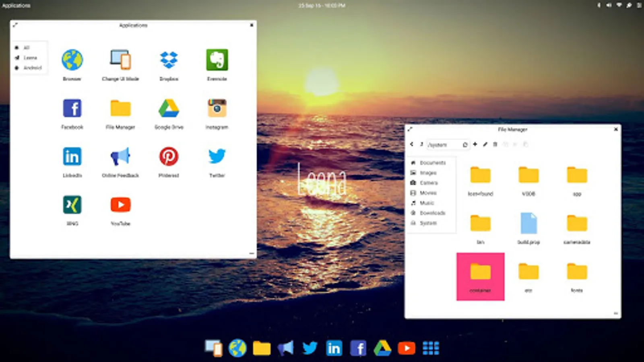
Task: Open Downloads in File Manager sidebar
Action: [432, 213]
